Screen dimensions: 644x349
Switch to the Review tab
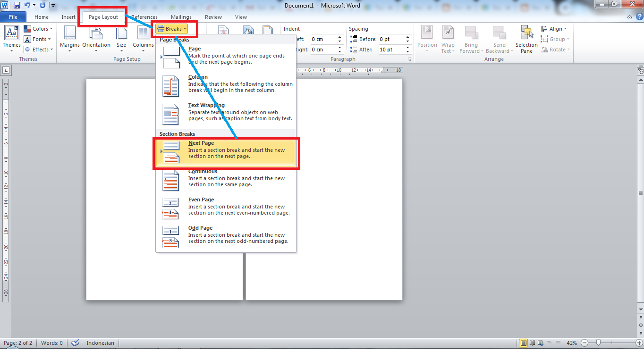pyautogui.click(x=213, y=17)
